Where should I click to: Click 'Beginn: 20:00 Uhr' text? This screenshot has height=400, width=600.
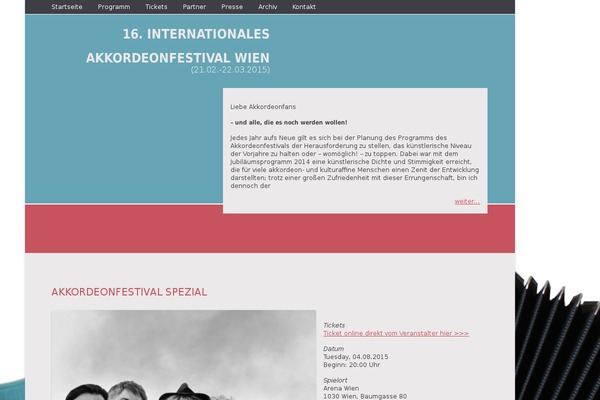(x=352, y=365)
